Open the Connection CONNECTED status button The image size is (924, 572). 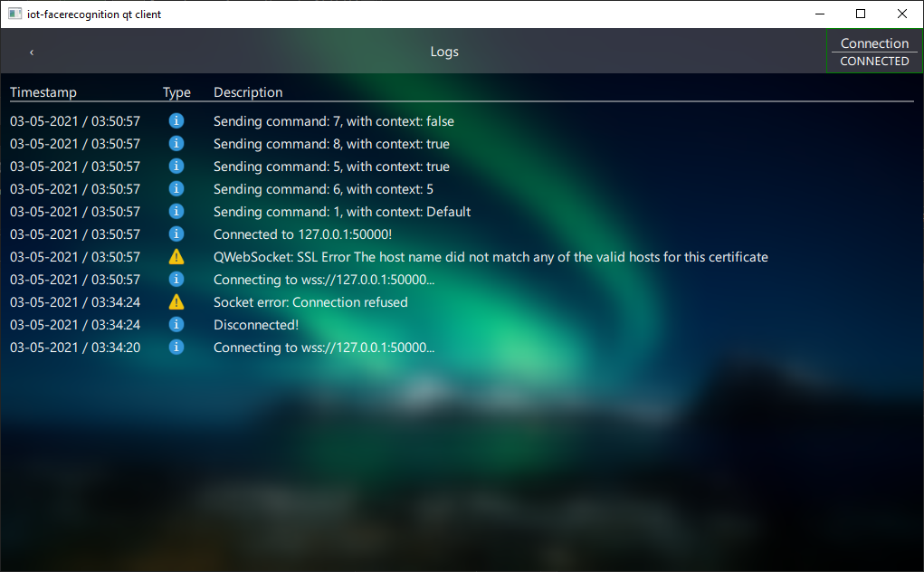pyautogui.click(x=874, y=52)
